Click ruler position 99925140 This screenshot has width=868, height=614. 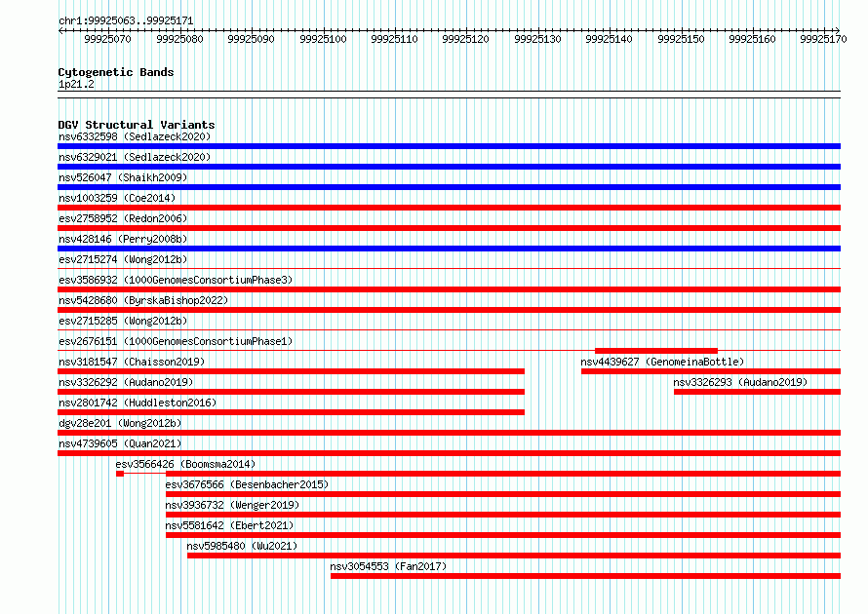pos(610,39)
